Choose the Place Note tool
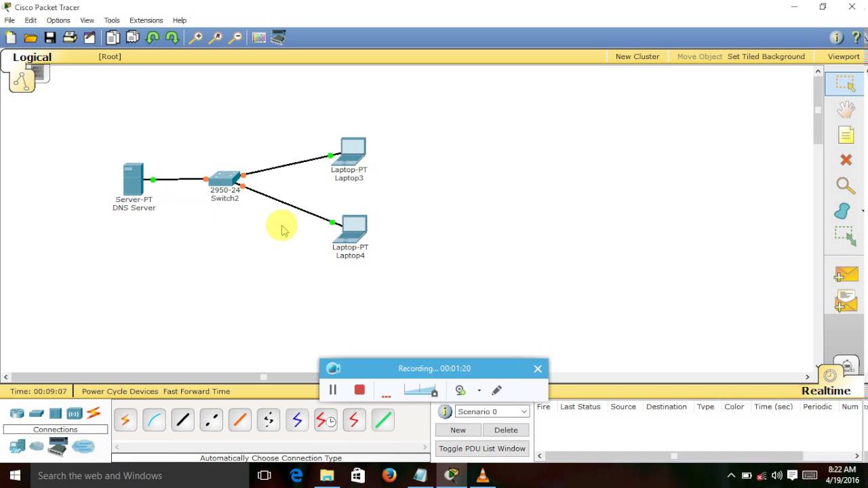Screen dimensions: 868x488 pos(846,134)
